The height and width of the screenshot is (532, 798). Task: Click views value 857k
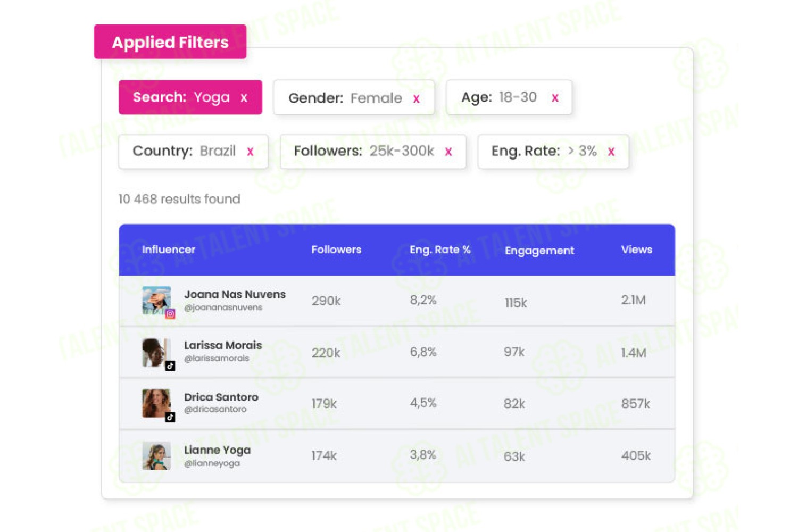pos(636,404)
